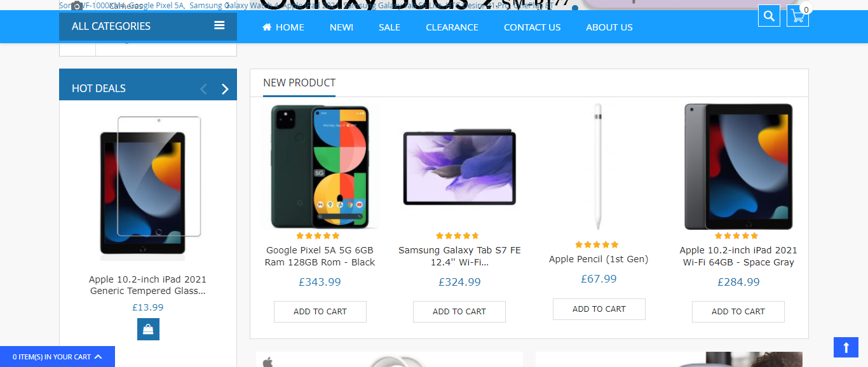Go to Home via the house icon
Image resolution: width=868 pixels, height=367 pixels.
pos(267,27)
